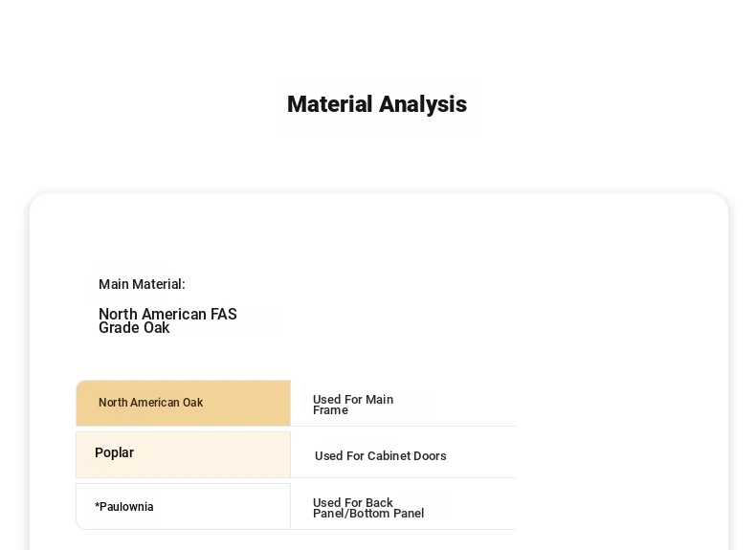756x550 pixels.
Task: Select the Poplar table cell
Action: point(183,454)
